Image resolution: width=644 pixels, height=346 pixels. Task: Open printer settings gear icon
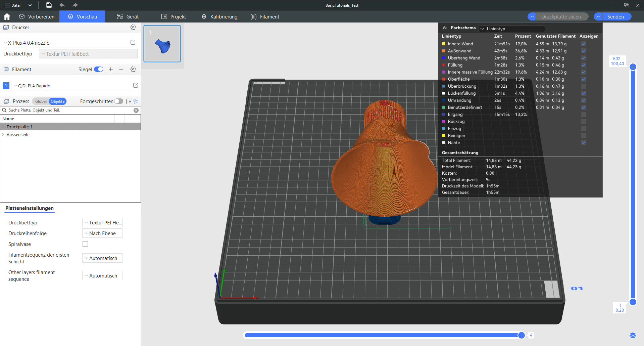133,27
